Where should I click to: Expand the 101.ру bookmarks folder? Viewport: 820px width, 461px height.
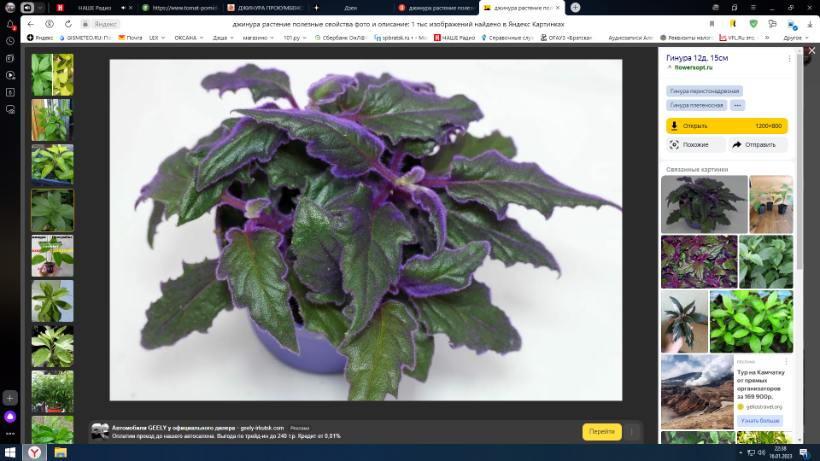(295, 38)
